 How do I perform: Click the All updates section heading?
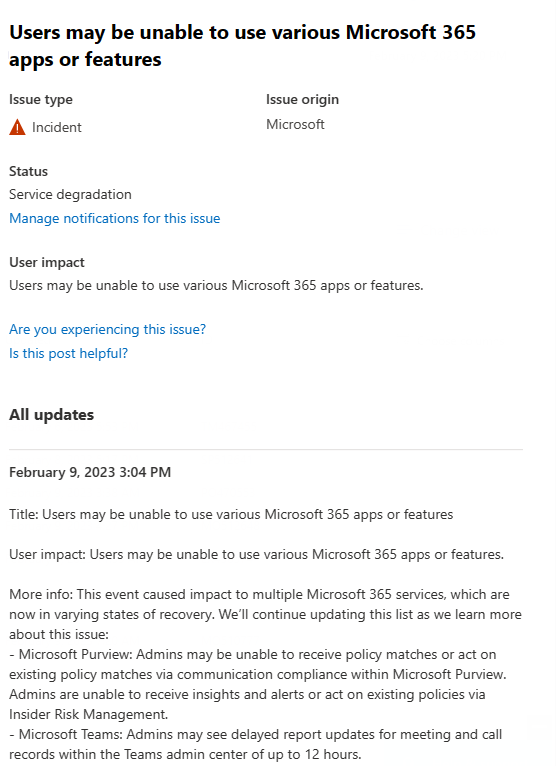point(51,415)
